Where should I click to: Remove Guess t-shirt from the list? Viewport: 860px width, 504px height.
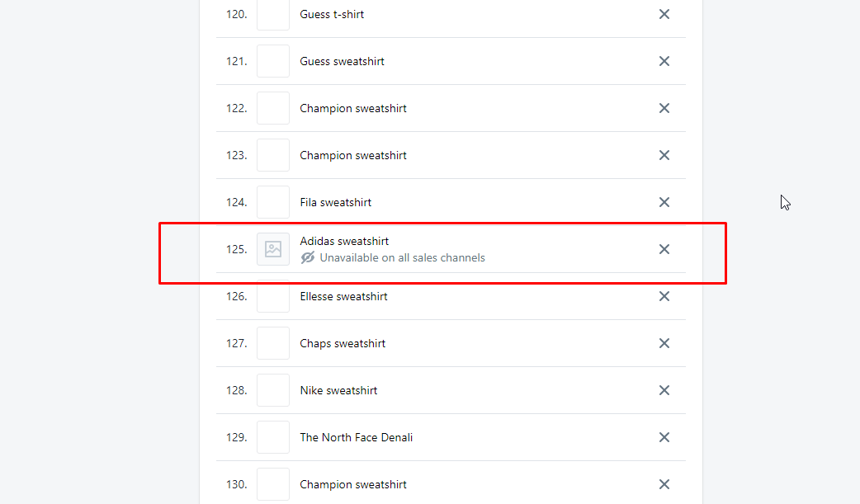click(x=664, y=14)
